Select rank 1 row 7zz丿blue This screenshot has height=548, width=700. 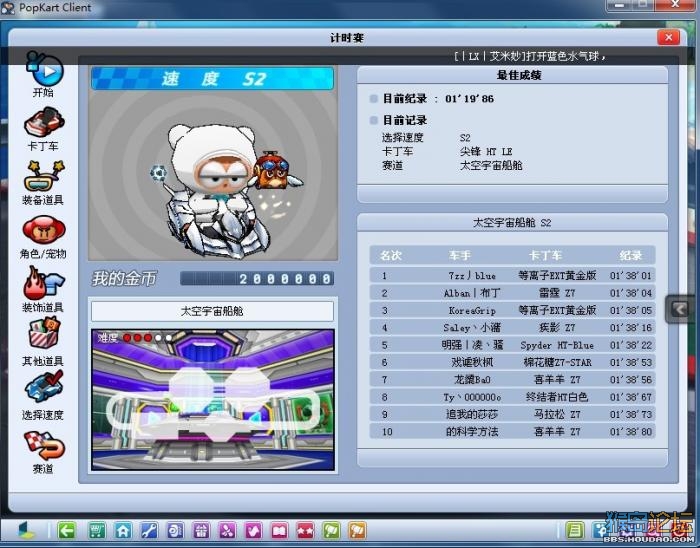(512, 276)
